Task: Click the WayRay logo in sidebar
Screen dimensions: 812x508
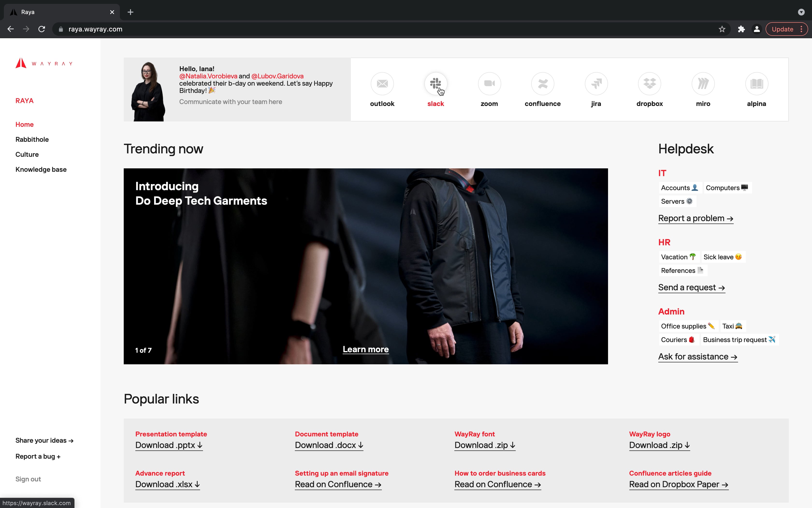Action: [x=44, y=63]
